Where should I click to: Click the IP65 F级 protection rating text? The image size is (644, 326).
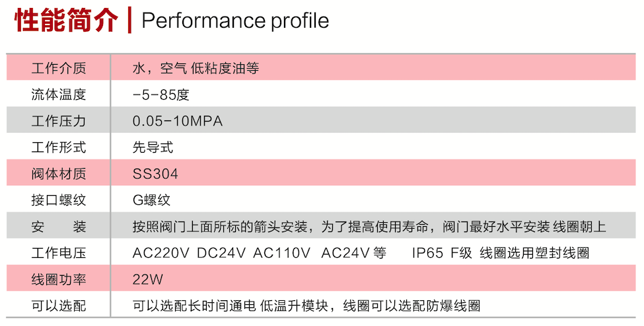[443, 253]
